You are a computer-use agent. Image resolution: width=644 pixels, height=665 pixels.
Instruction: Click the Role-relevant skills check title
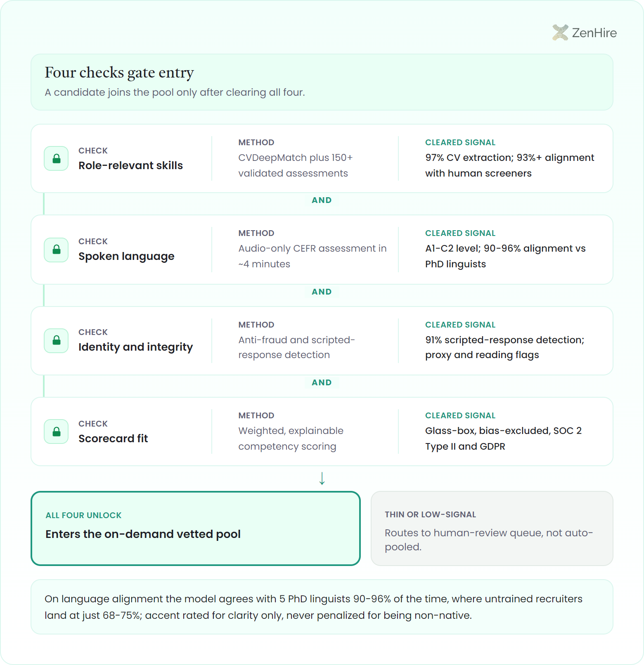[x=130, y=165]
